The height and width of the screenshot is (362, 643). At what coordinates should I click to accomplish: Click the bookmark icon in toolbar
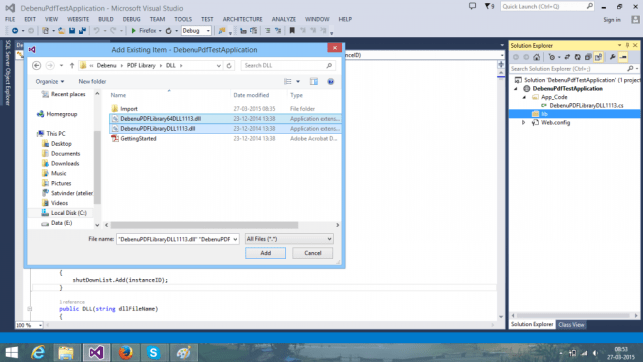(x=292, y=31)
